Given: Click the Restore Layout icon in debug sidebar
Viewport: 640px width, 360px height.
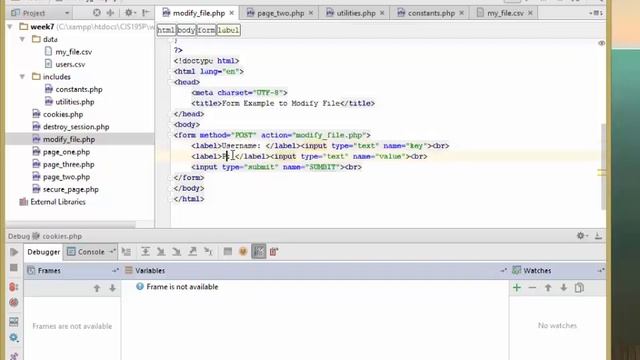Looking at the screenshot, I should (x=13, y=322).
